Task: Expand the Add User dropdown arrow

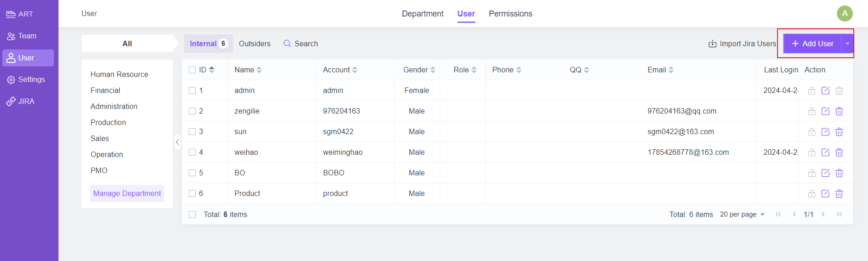Action: click(847, 43)
